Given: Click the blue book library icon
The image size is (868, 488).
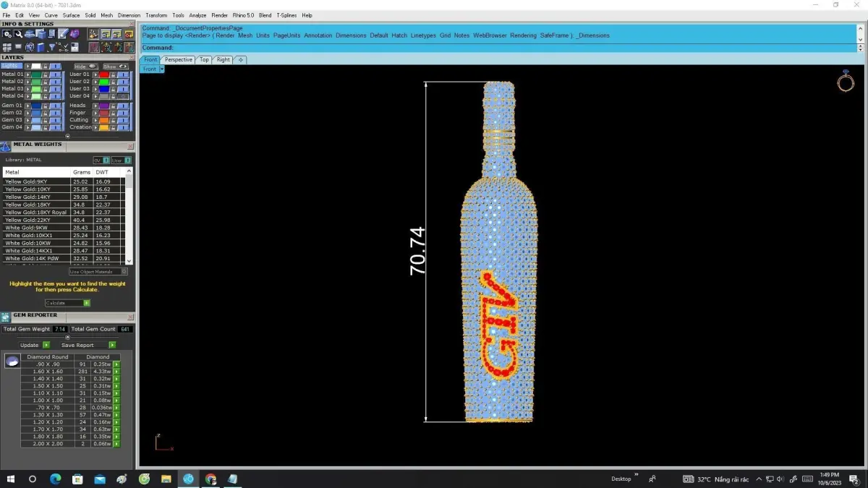Looking at the screenshot, I should tap(41, 48).
